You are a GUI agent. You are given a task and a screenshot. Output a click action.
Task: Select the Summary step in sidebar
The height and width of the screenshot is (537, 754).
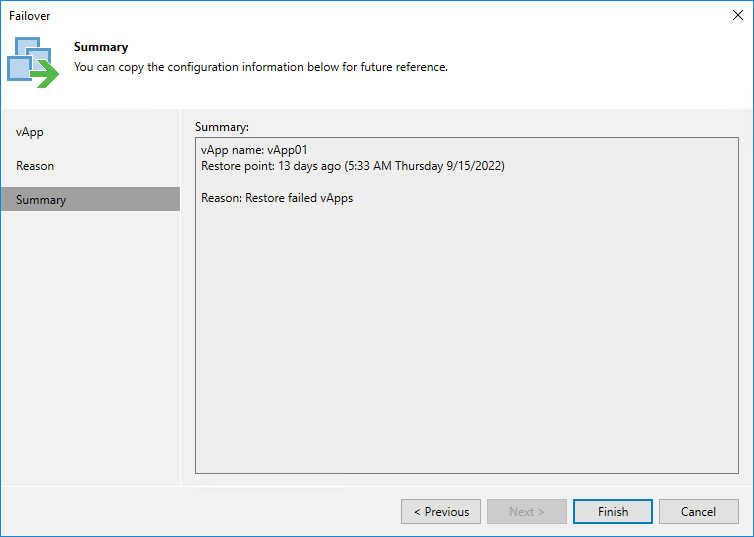click(x=90, y=200)
